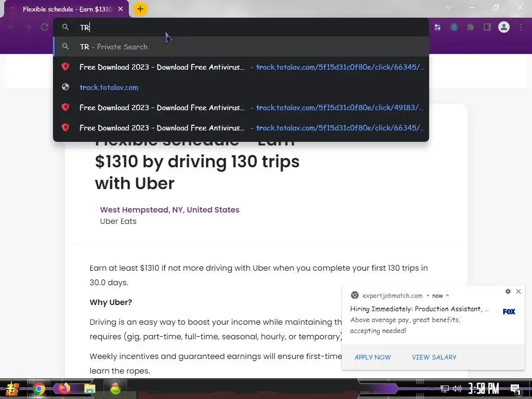Show hidden system tray icons
This screenshot has height=399, width=532.
point(432,389)
